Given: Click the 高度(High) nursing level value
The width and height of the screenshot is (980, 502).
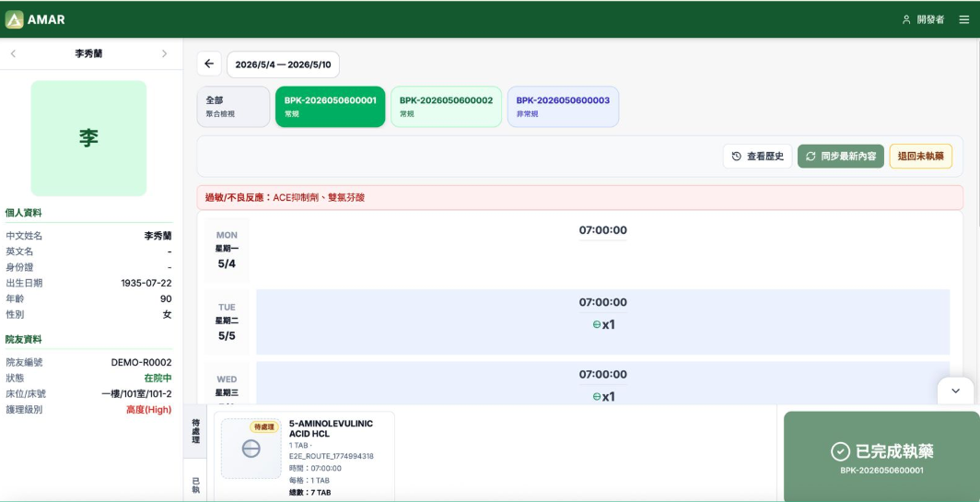Looking at the screenshot, I should click(149, 410).
